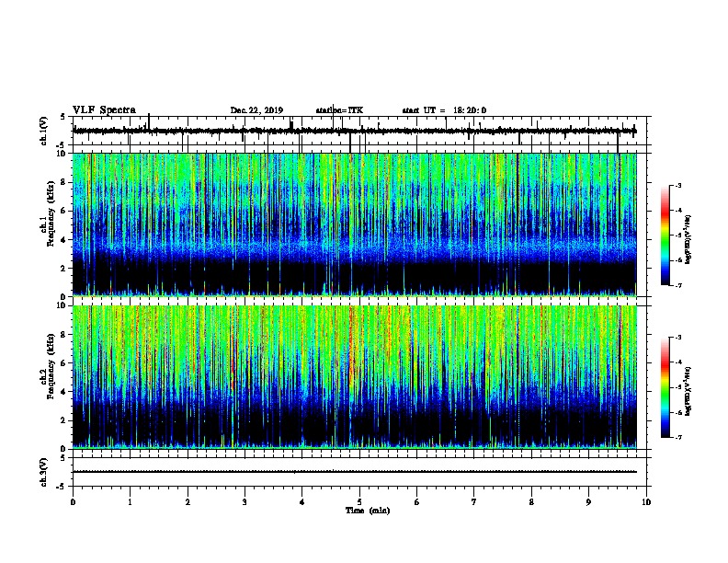Click the ch.2 spectrogram color scale bar
This screenshot has height=563, width=728.
(x=665, y=387)
